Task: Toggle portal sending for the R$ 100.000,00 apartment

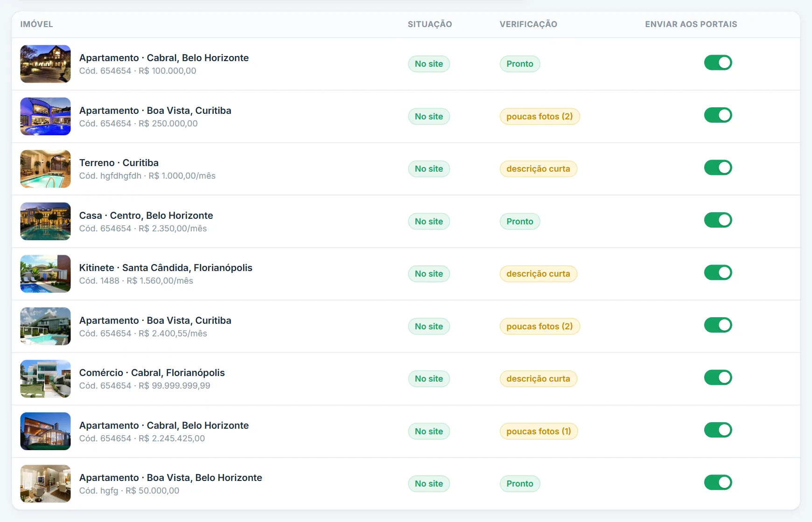Action: (718, 63)
